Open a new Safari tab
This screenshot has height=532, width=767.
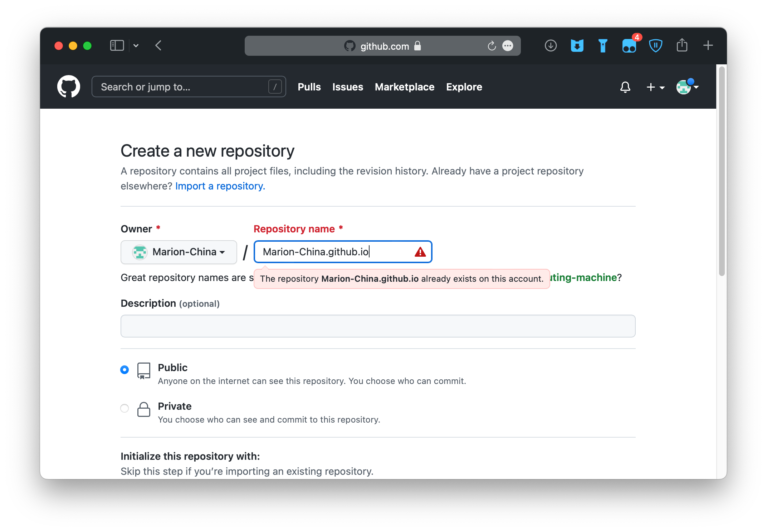[708, 45]
